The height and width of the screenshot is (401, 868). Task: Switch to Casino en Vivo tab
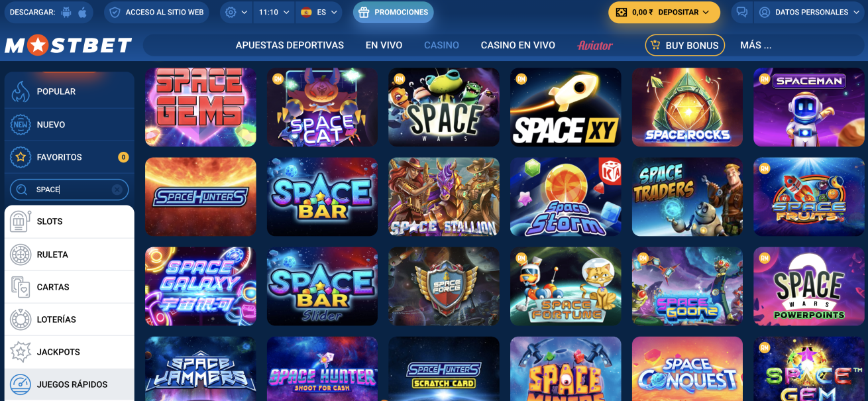tap(518, 45)
